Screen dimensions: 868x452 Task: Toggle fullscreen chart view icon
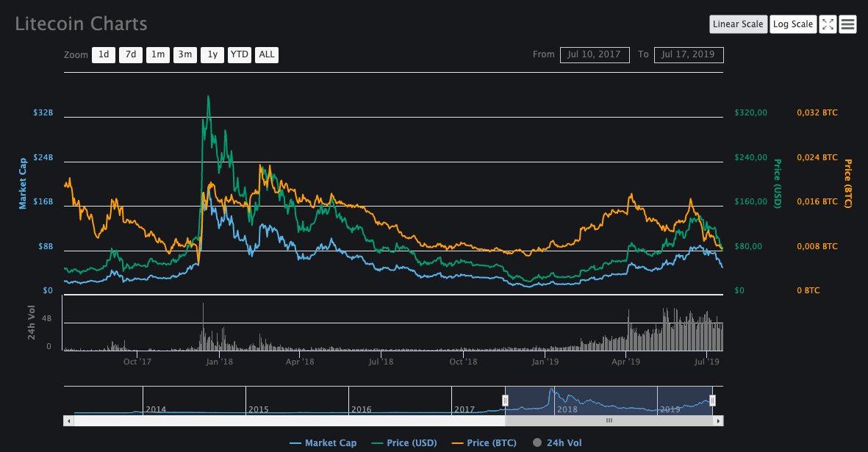(828, 24)
